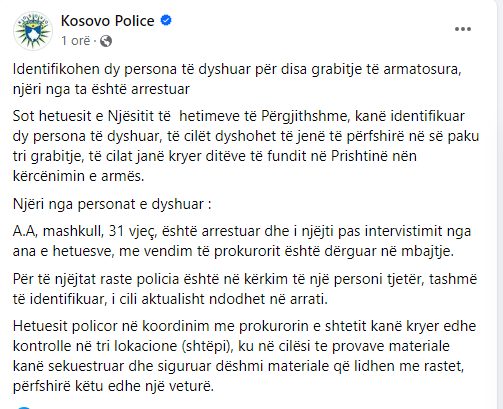Open the three-dots post options menu
The image size is (503, 409).
tap(463, 29)
